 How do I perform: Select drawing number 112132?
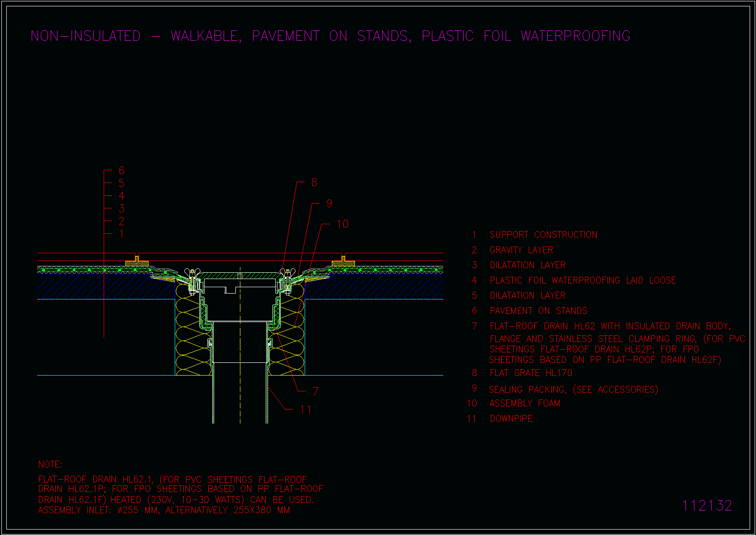click(x=707, y=506)
